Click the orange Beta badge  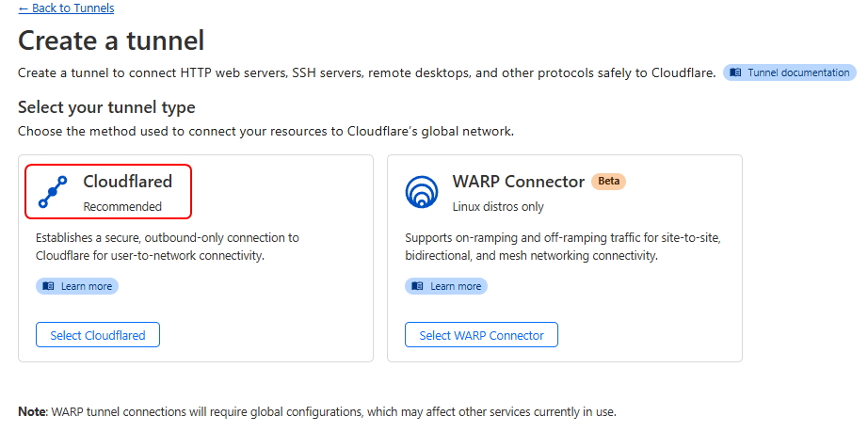click(608, 181)
